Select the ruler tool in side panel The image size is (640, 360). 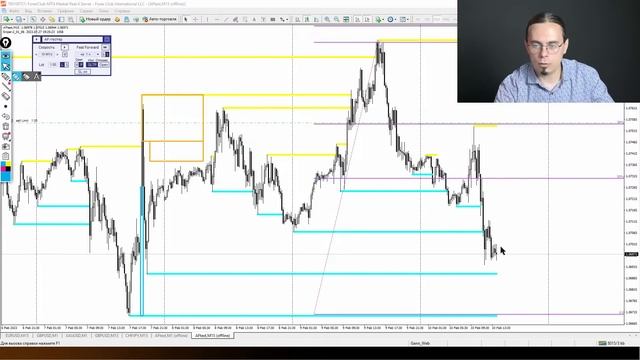[6, 96]
